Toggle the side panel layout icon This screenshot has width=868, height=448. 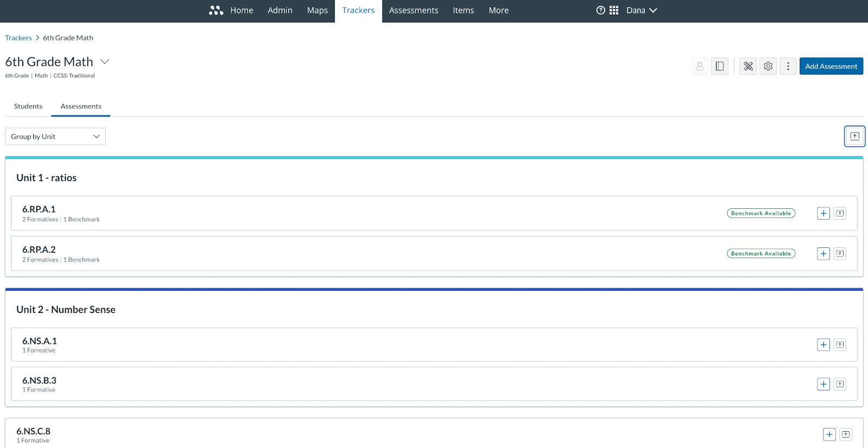pos(720,66)
